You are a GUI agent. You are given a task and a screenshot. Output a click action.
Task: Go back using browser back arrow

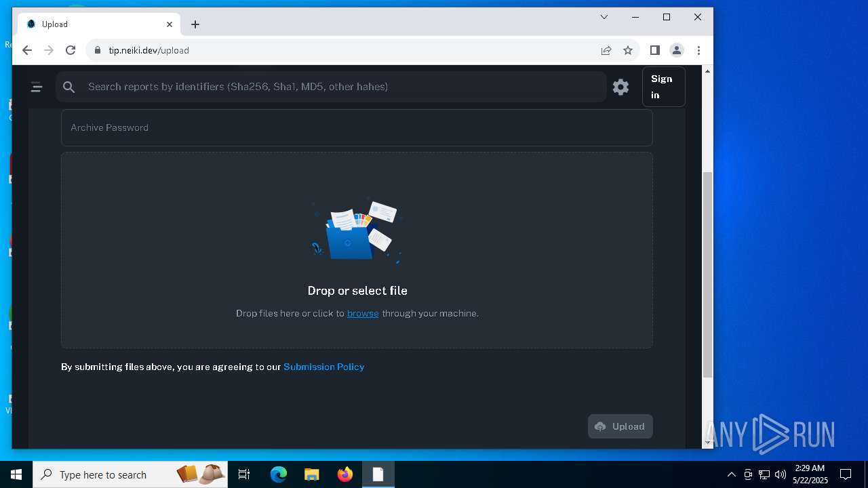(27, 50)
